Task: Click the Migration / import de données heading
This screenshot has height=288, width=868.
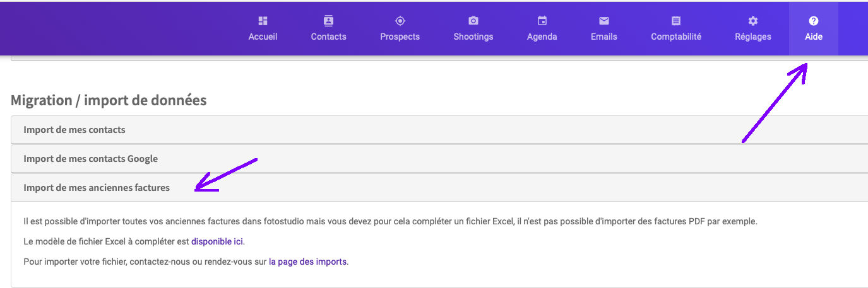Action: [109, 100]
